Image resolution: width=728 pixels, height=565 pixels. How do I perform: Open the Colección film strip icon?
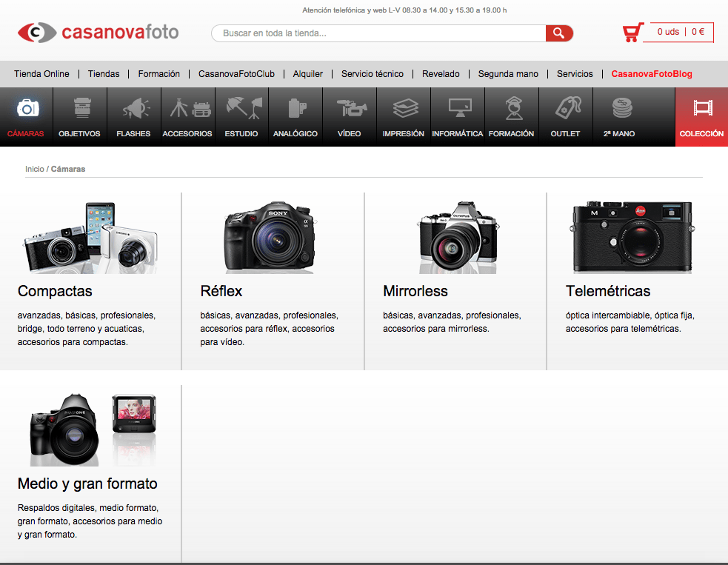(x=703, y=107)
